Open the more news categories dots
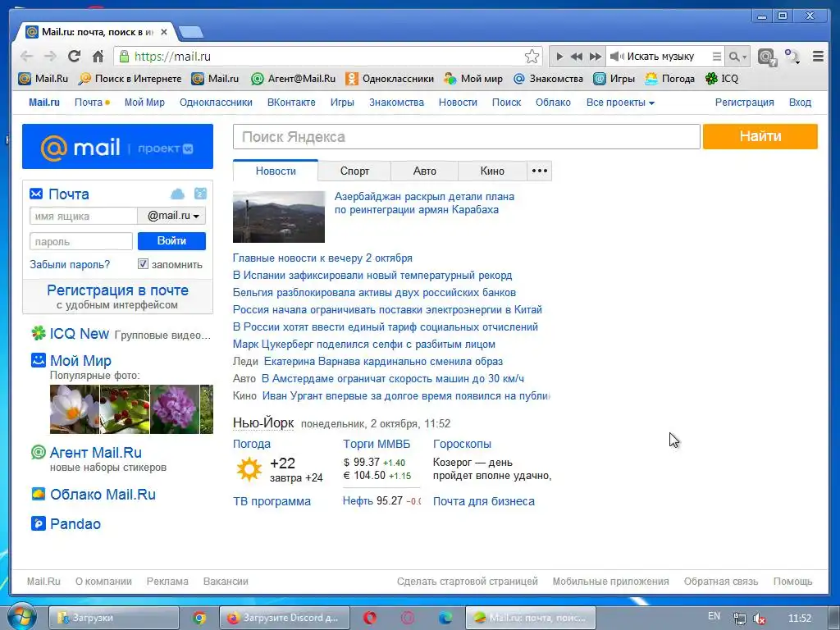Viewport: 840px width, 630px height. tap(540, 171)
